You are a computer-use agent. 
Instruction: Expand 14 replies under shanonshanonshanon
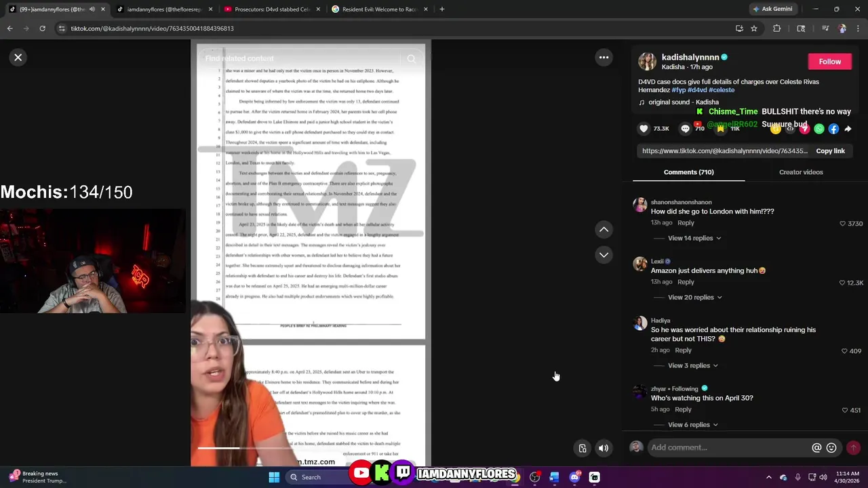click(694, 239)
